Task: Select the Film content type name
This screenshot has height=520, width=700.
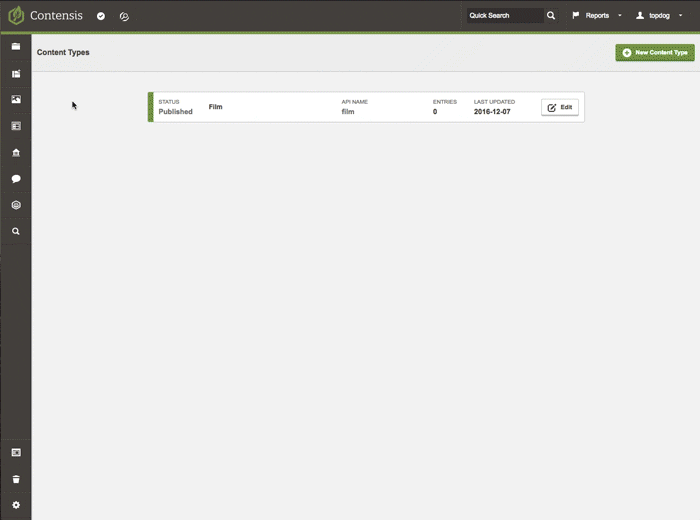Action: [215, 107]
